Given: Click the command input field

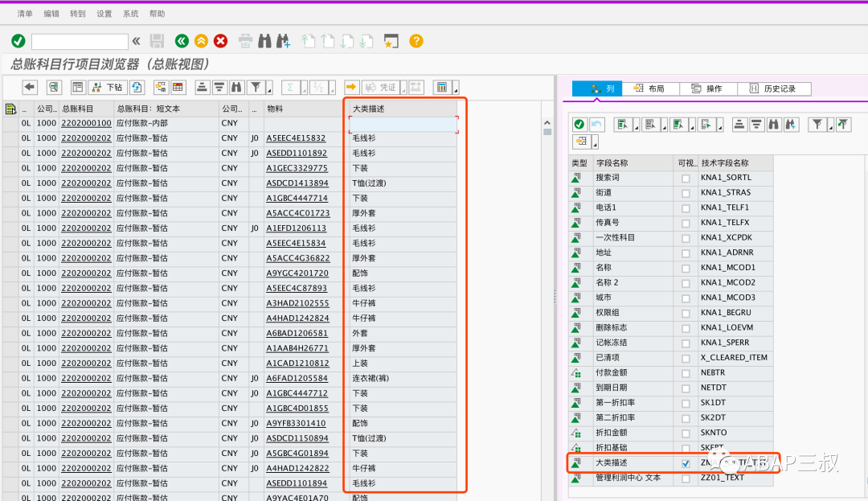Looking at the screenshot, I should coord(80,41).
